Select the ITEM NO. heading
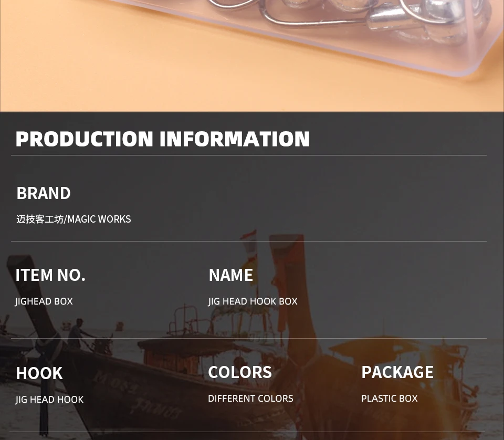The image size is (504, 440). tap(50, 275)
